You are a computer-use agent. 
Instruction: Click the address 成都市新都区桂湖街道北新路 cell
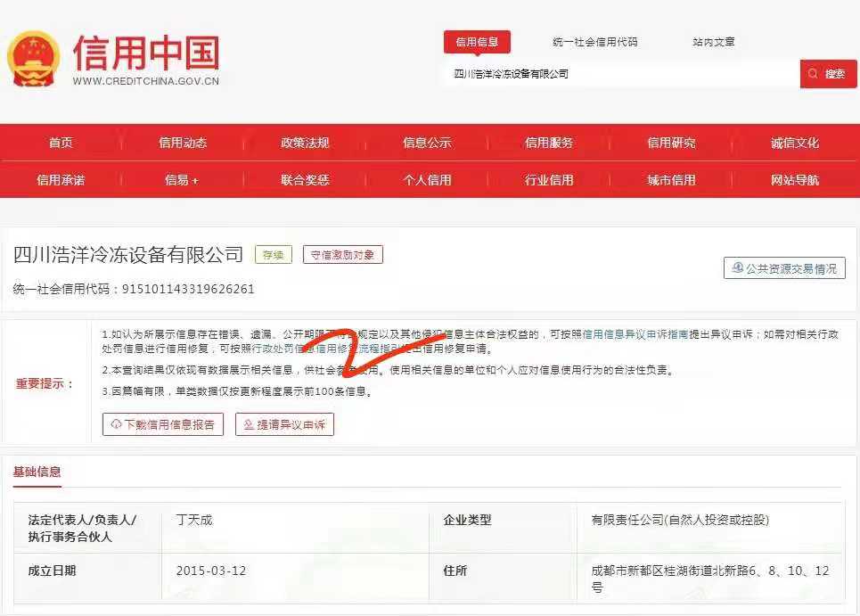(710, 579)
